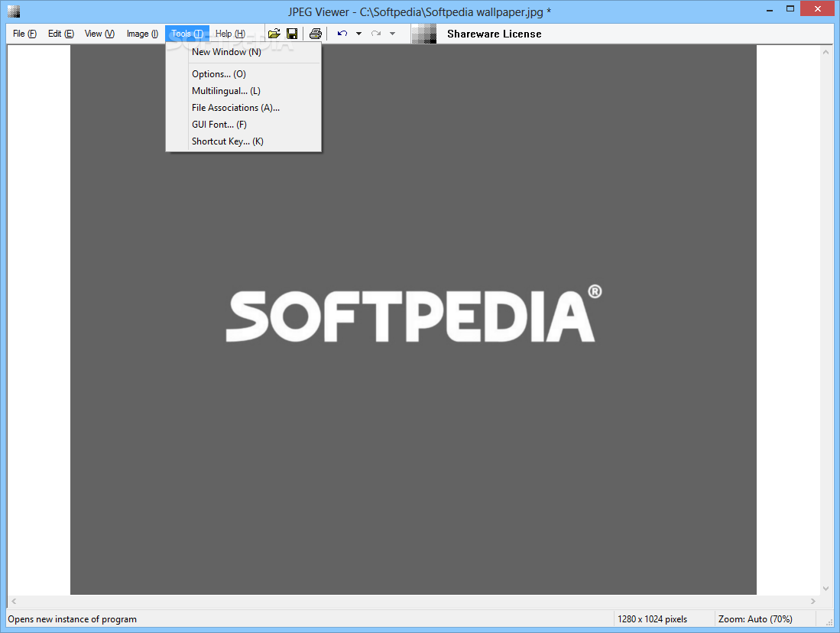Expand the Undo history dropdown arrow

pyautogui.click(x=359, y=34)
